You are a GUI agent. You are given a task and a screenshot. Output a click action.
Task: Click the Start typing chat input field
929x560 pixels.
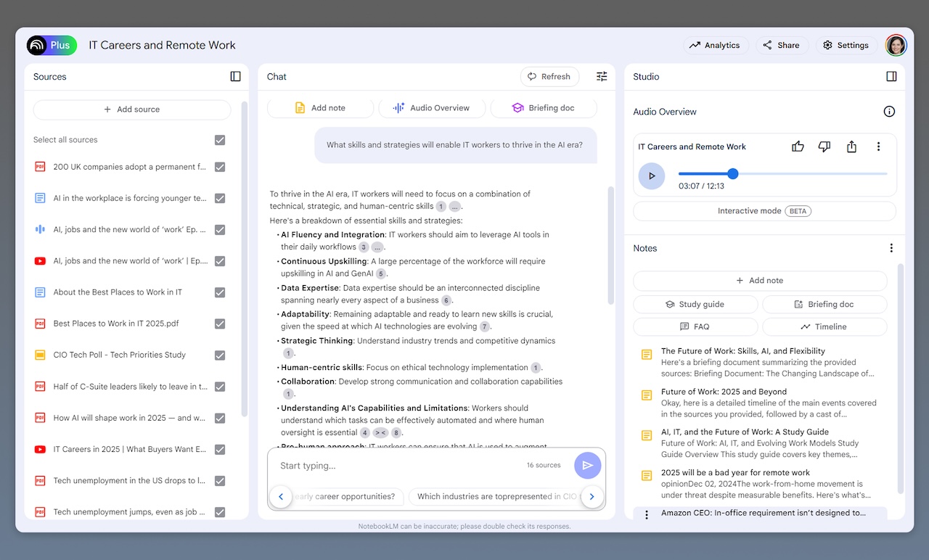(399, 465)
